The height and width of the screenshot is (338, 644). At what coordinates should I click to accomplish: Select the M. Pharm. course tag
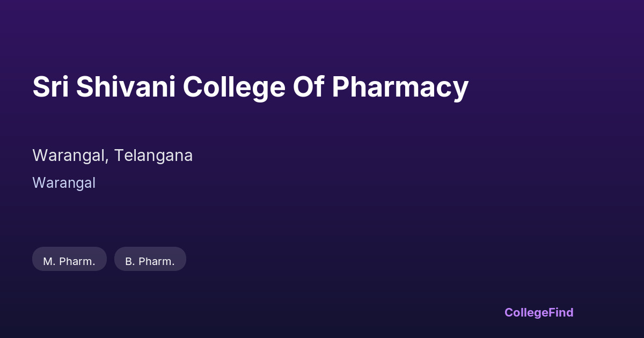coord(69,259)
